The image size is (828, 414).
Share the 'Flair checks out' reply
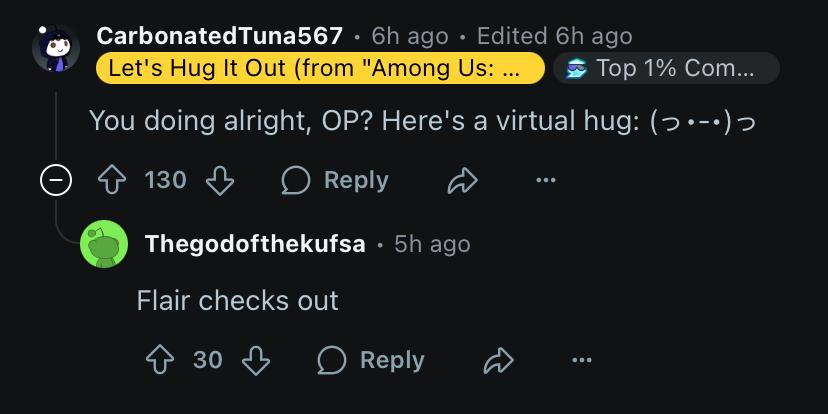498,360
